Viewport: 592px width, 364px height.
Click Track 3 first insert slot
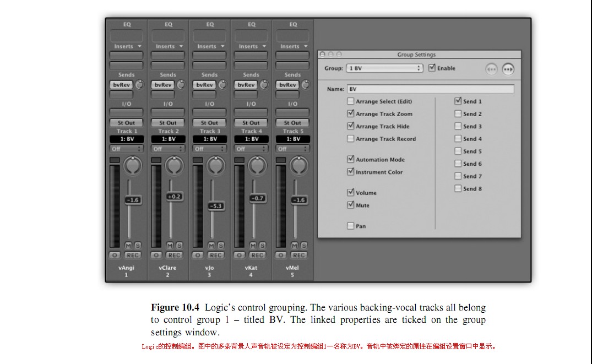210,56
